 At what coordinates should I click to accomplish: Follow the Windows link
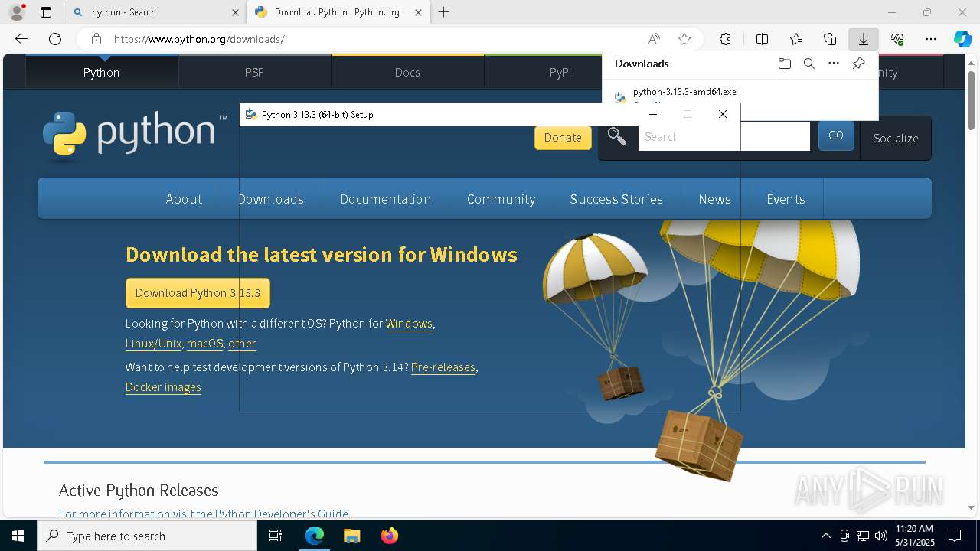(409, 324)
